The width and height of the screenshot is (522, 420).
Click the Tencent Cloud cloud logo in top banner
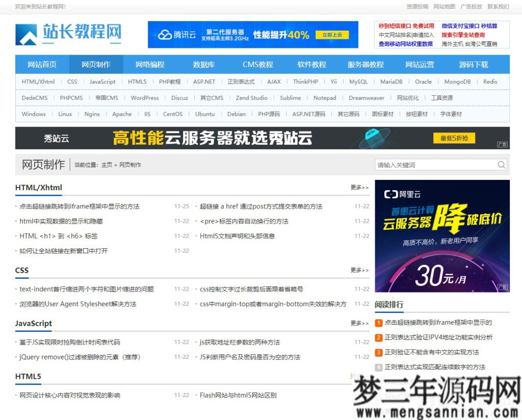(166, 34)
